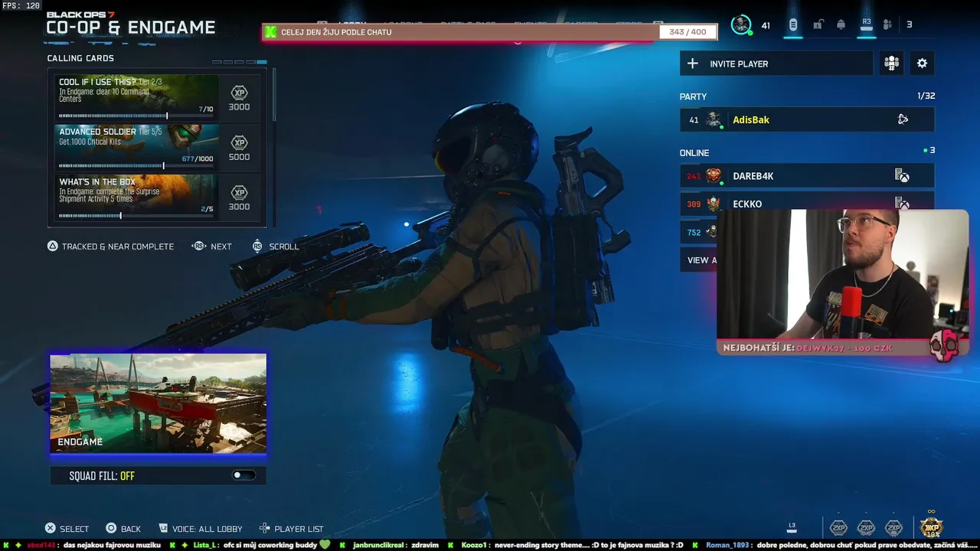Image resolution: width=980 pixels, height=551 pixels.
Task: Toggle the Squad Fill switch
Action: [x=244, y=475]
